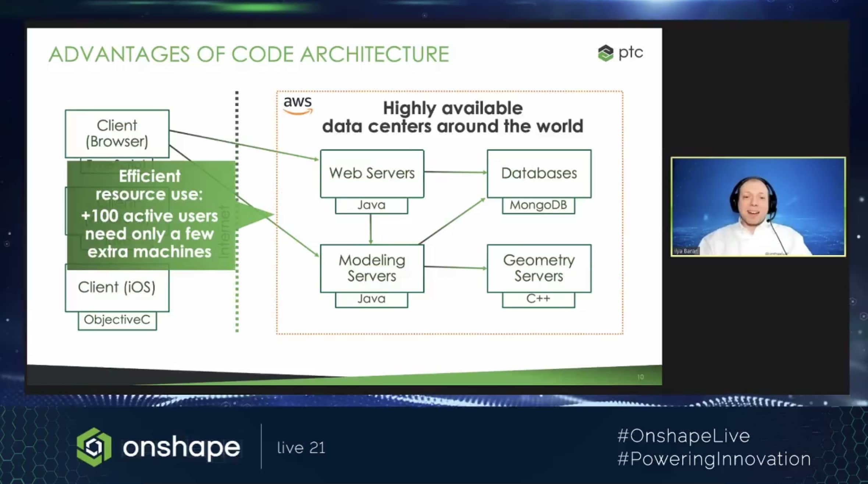Click the #OnshapeLive hashtag

point(683,436)
